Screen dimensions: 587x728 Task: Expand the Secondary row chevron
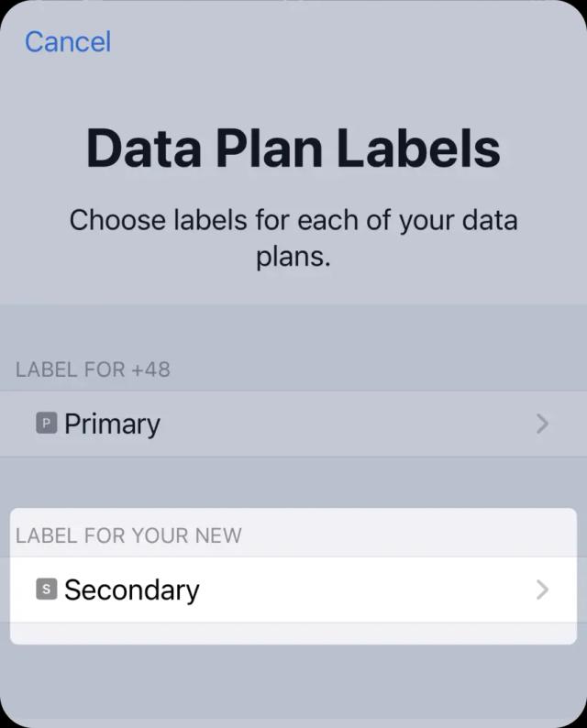(542, 590)
